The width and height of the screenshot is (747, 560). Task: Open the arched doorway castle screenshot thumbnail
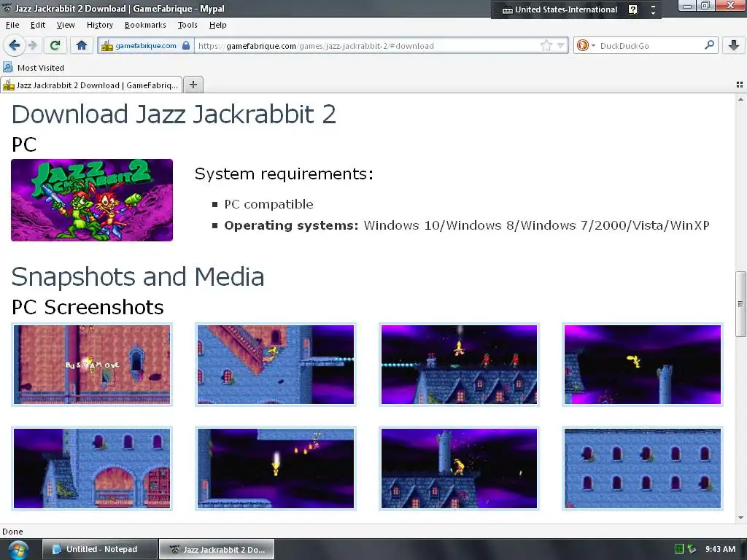pos(92,469)
